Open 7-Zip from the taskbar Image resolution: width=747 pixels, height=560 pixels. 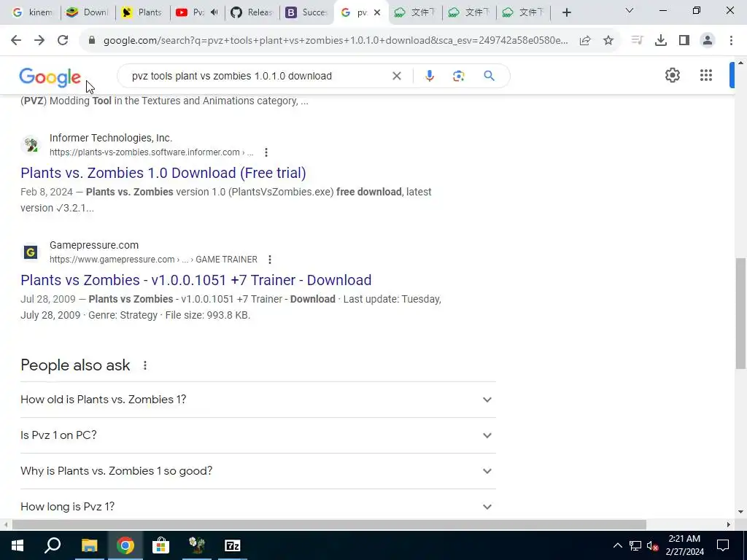point(233,545)
